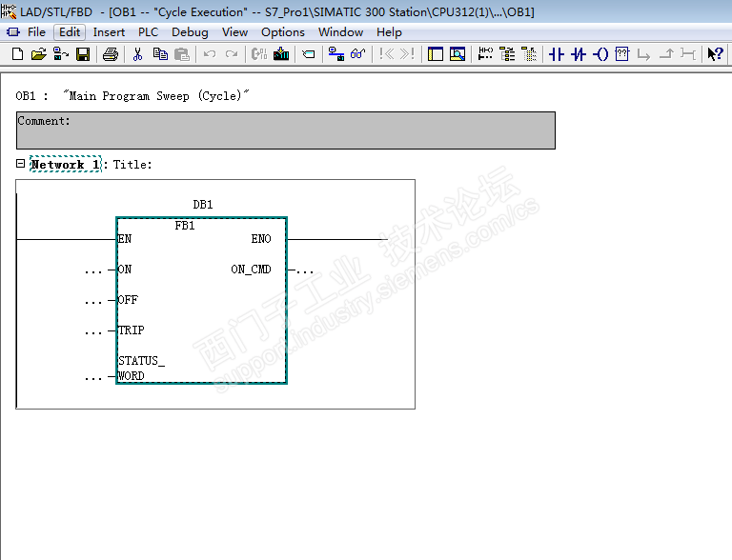The width and height of the screenshot is (732, 560).
Task: Click the OB1 Main Program Sweep title
Action: pos(132,95)
